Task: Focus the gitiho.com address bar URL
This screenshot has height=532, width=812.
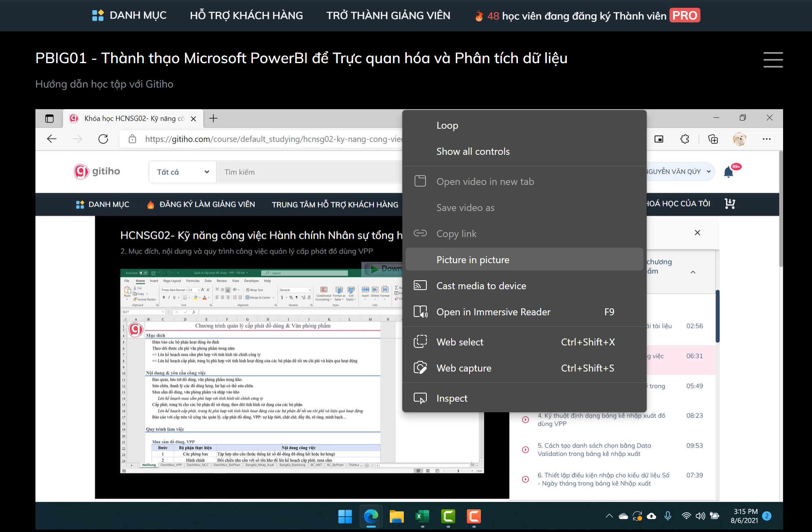Action: point(274,139)
